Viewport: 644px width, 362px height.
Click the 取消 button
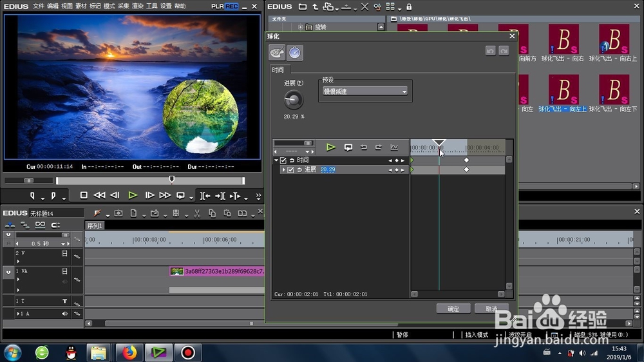click(491, 309)
